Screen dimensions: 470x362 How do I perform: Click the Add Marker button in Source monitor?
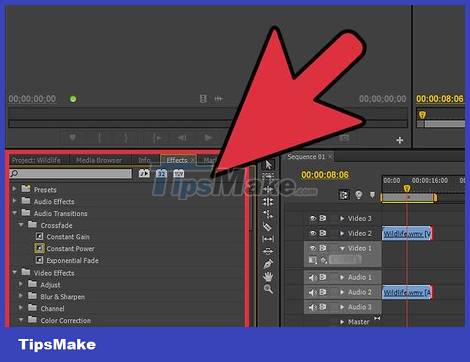pyautogui.click(x=72, y=137)
